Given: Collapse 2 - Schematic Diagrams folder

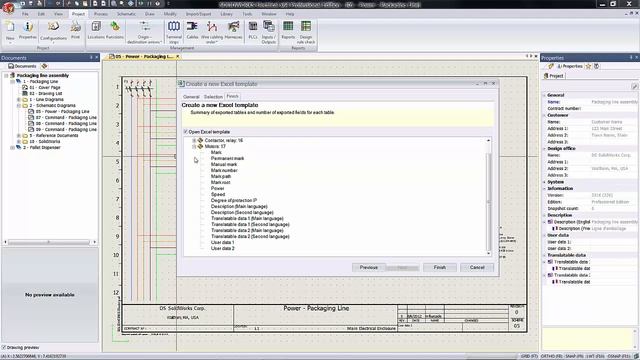Looking at the screenshot, I should point(18,105).
